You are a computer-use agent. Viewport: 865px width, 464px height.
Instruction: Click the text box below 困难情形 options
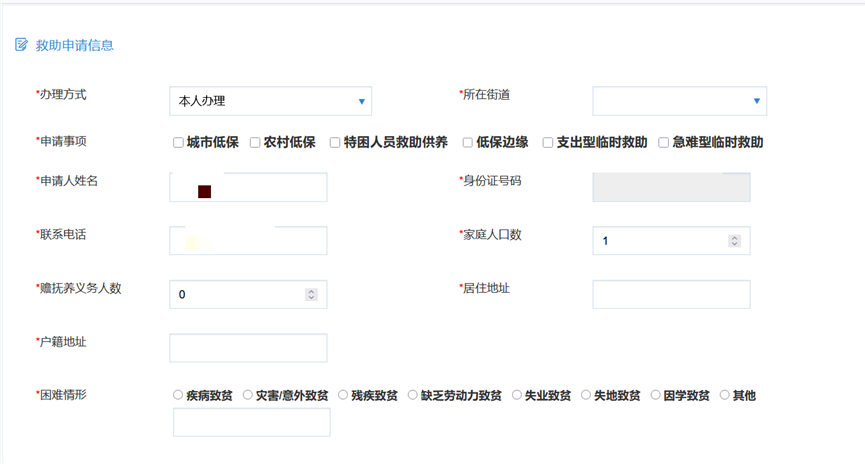coord(251,423)
